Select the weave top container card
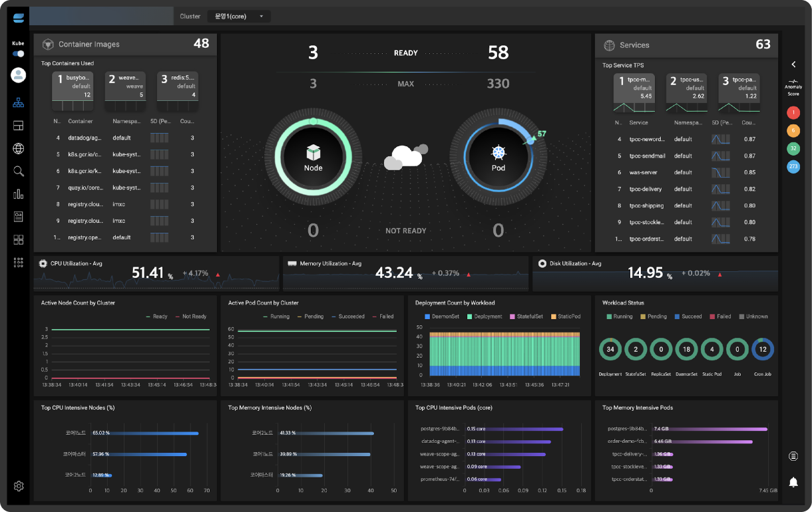Viewport: 812px width, 512px height. (x=125, y=92)
